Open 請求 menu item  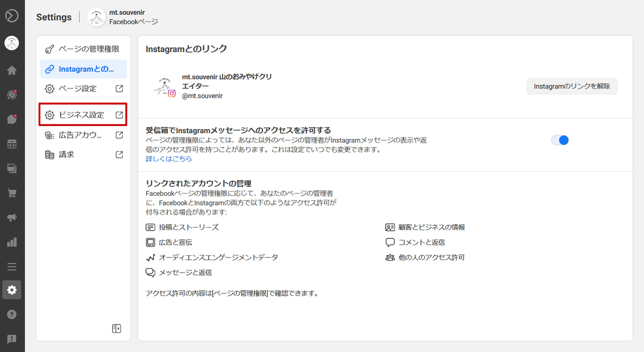[x=83, y=155]
